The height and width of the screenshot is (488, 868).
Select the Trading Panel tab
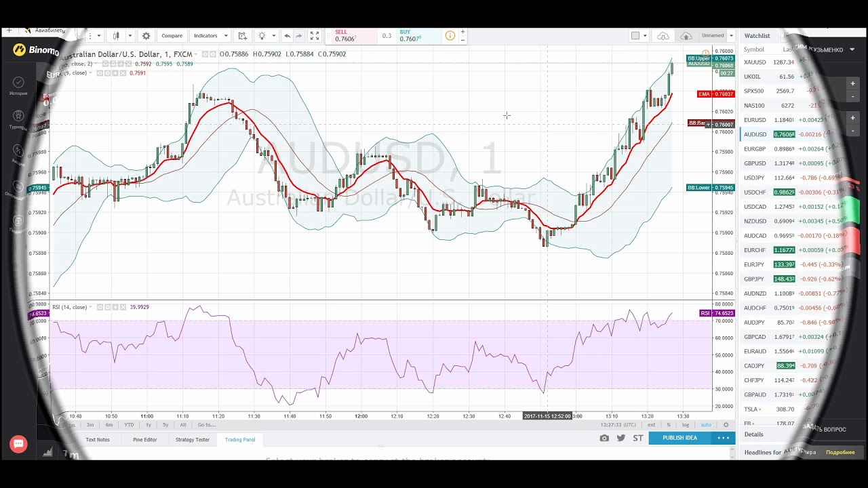240,440
